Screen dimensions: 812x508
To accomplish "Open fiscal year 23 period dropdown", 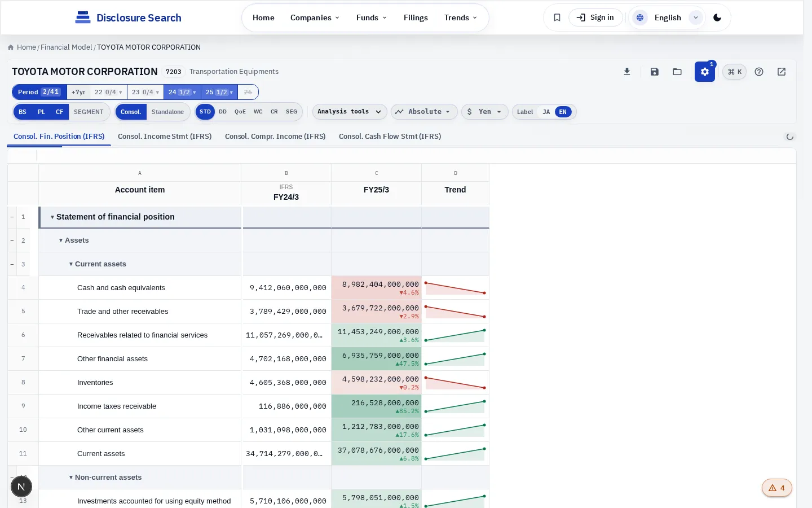I will [145, 92].
